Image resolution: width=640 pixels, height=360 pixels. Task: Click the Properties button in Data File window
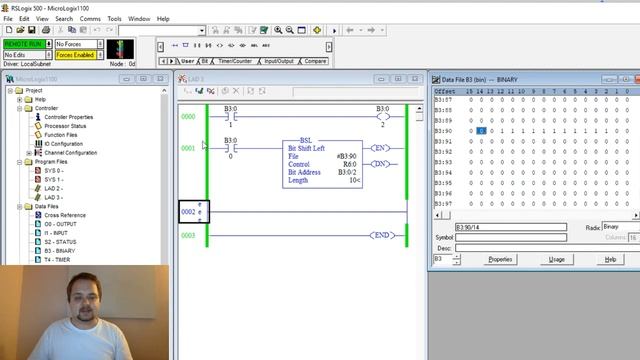[500, 259]
